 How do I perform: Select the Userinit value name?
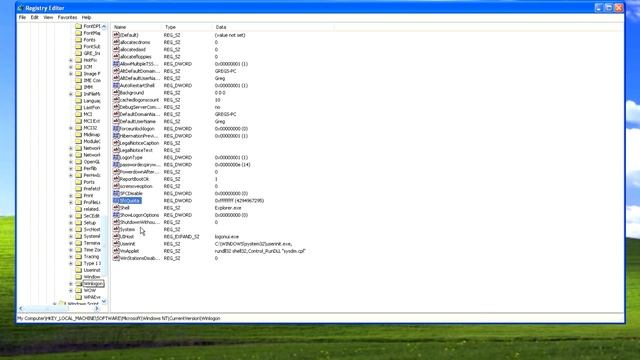127,244
